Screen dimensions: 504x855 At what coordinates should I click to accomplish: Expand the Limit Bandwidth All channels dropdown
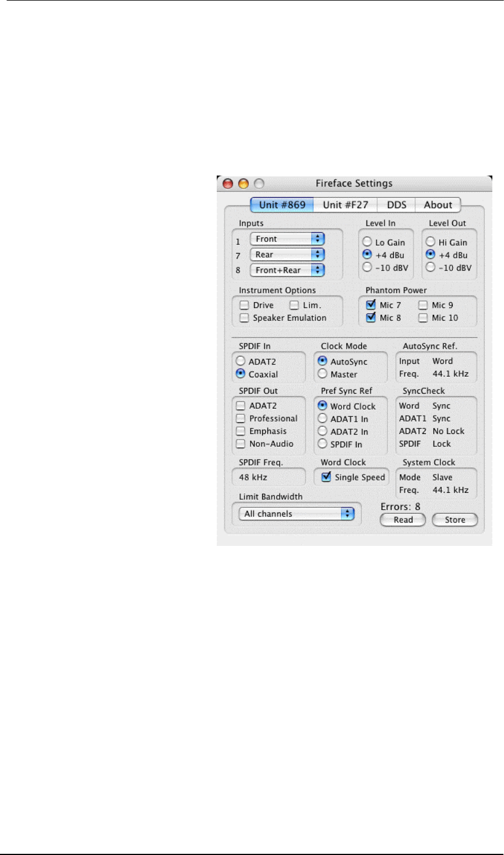pyautogui.click(x=297, y=514)
